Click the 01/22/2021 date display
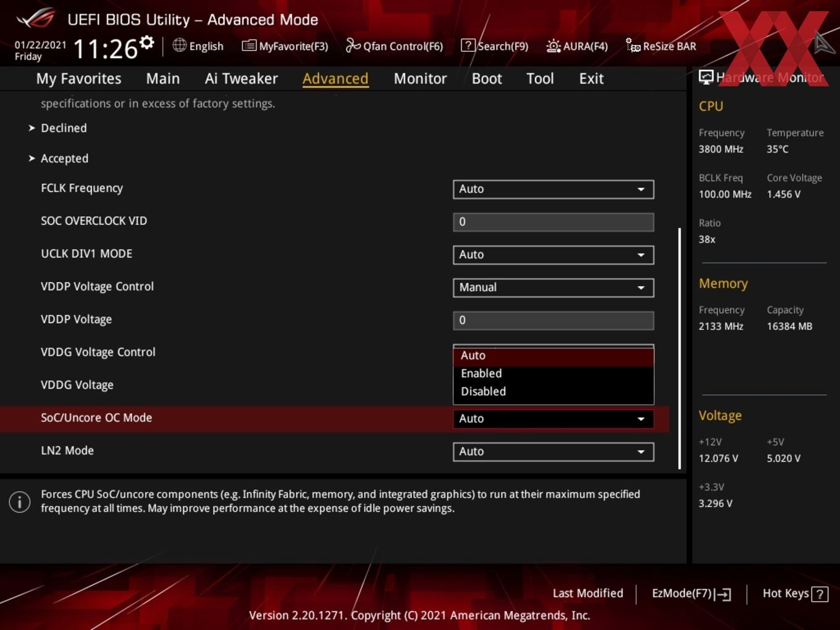This screenshot has height=630, width=840. pyautogui.click(x=40, y=44)
